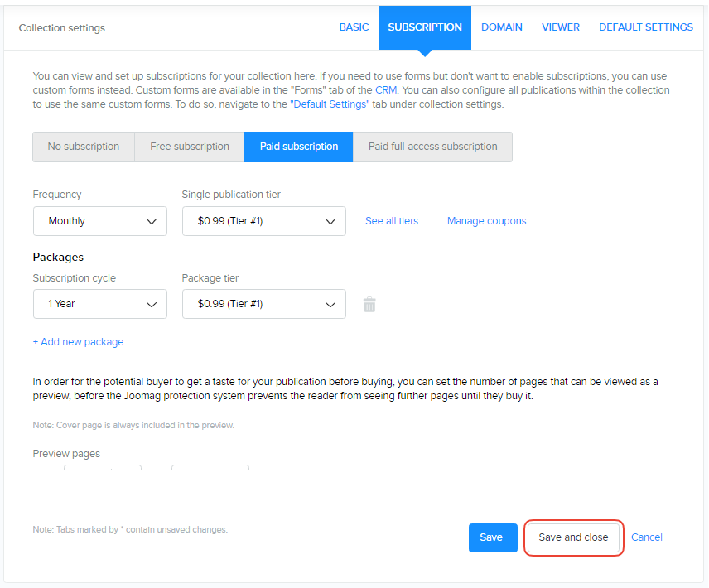Switch to the Basic tab

[354, 27]
